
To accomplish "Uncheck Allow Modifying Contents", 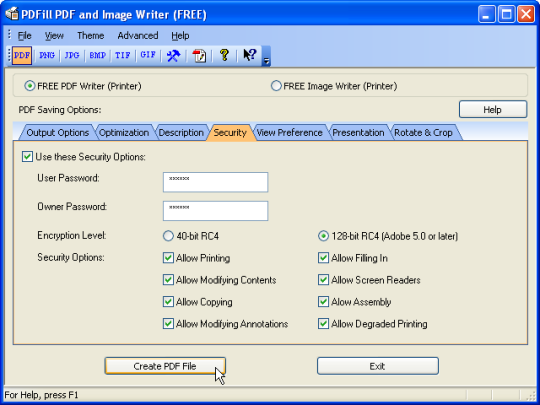I will pos(168,280).
